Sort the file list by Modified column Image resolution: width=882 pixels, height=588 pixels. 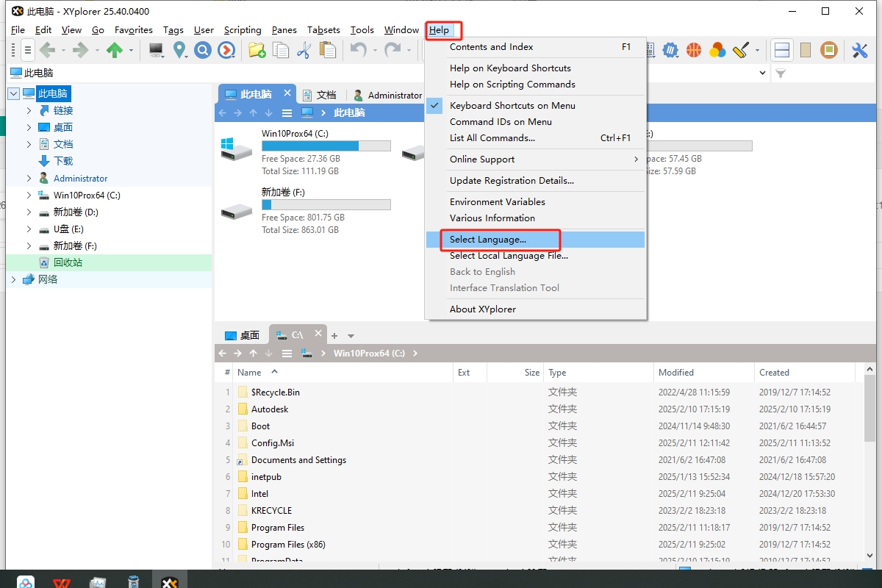click(703, 373)
